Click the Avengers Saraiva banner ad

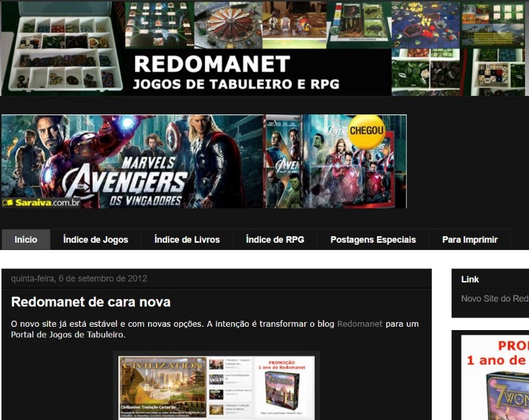coord(204,161)
